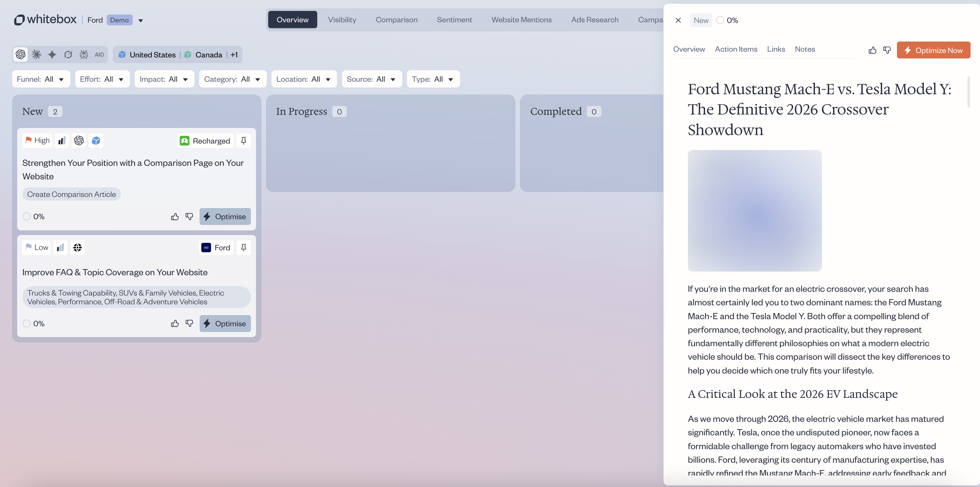
Task: Select the ChatGPT model icon filter
Action: pos(21,54)
